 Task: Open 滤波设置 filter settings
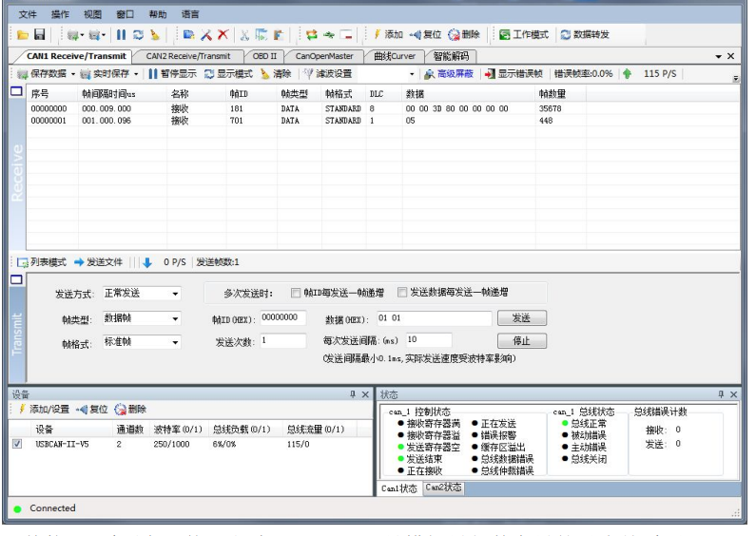(x=328, y=74)
